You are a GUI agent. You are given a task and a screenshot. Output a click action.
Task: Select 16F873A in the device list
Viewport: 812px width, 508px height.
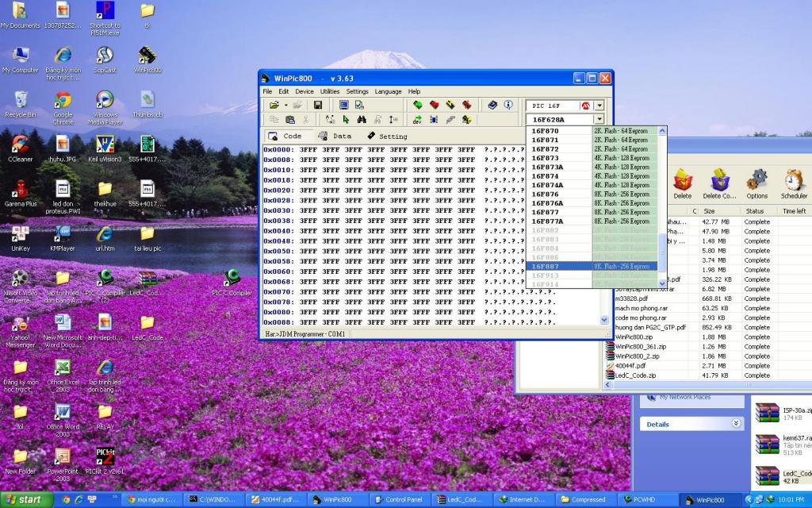pyautogui.click(x=592, y=167)
